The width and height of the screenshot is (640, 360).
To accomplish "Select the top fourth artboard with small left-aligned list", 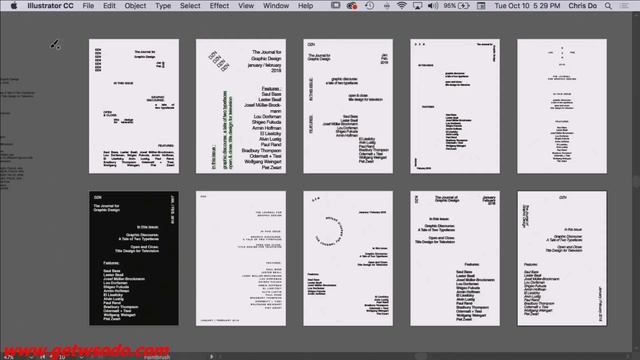I will tap(455, 106).
